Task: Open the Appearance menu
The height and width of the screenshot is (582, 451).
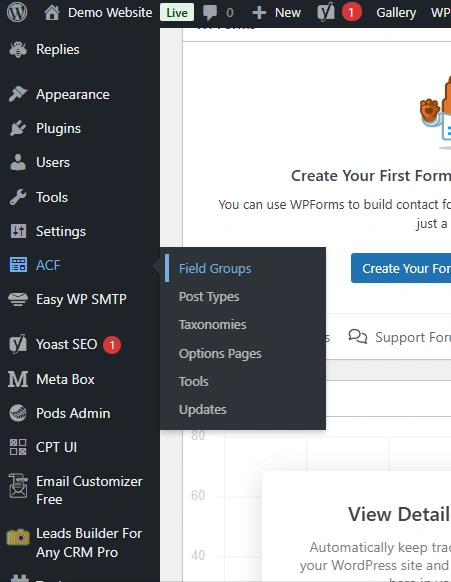Action: click(x=73, y=94)
